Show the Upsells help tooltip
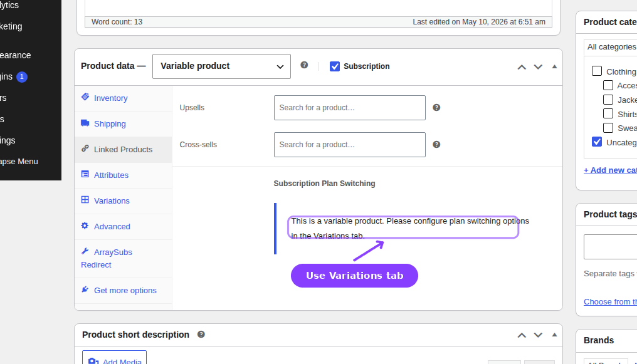Image resolution: width=637 pixels, height=364 pixels. (436, 108)
